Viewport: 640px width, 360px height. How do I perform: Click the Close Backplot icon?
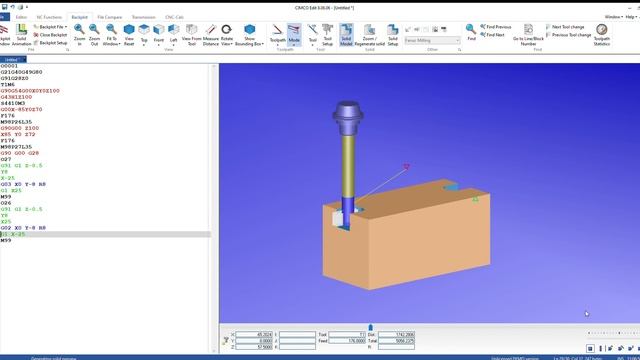point(36,35)
